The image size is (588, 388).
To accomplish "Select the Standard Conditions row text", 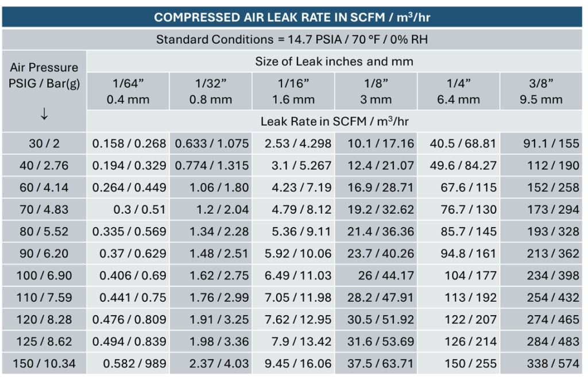I will (292, 40).
